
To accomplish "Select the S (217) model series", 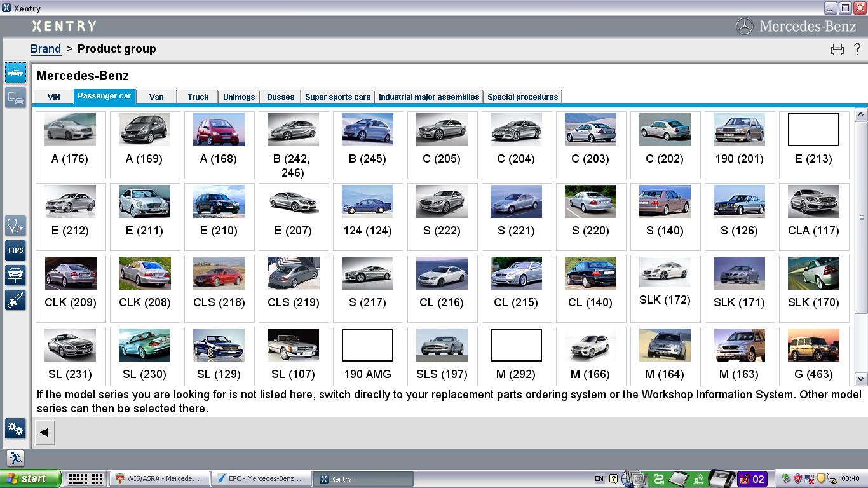I will pos(367,288).
